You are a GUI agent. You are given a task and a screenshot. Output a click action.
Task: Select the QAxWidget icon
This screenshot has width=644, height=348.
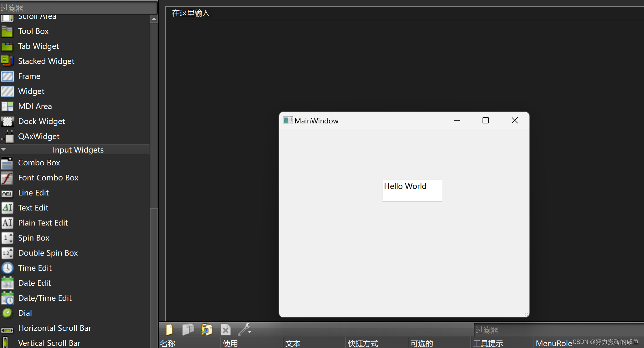[x=7, y=137]
